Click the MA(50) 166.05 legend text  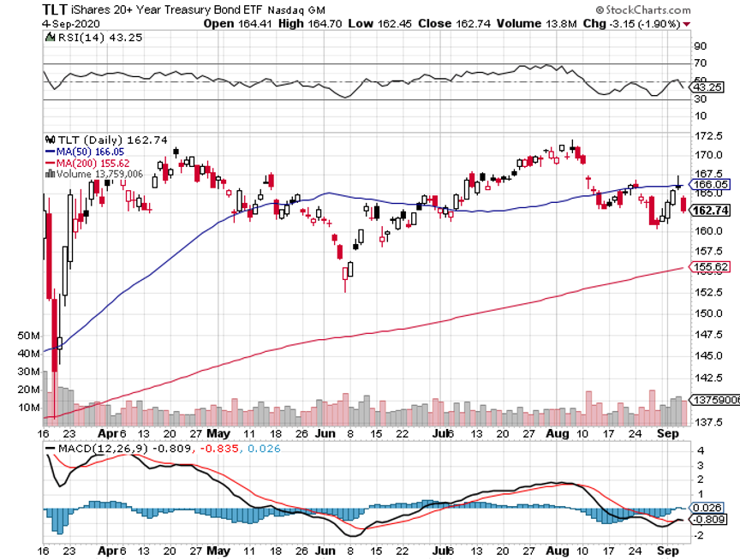90,152
